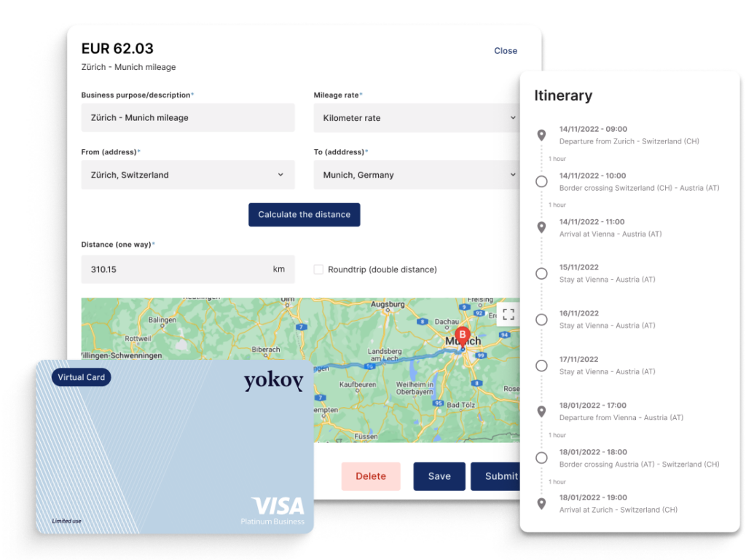Screen dimensions: 746x560
Task: Click the Save button
Action: (x=439, y=476)
